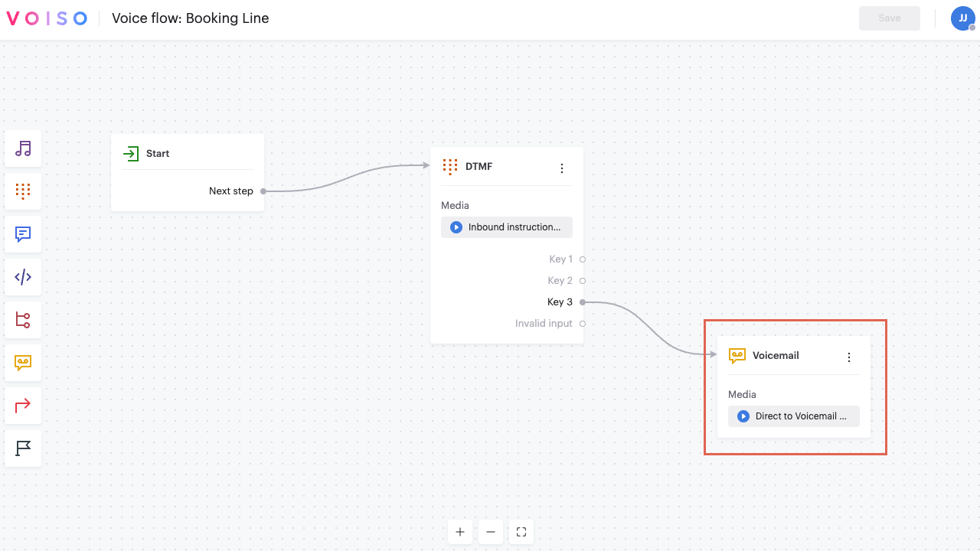Click the Invalid input output port

pyautogui.click(x=583, y=324)
